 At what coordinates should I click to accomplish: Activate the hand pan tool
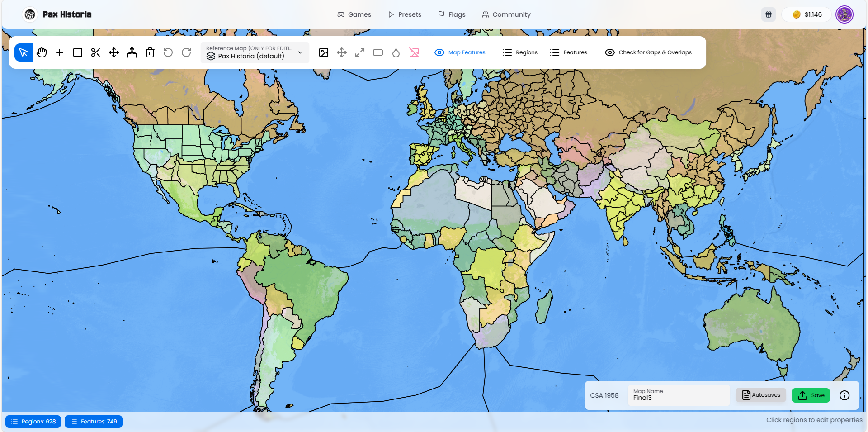pyautogui.click(x=42, y=52)
